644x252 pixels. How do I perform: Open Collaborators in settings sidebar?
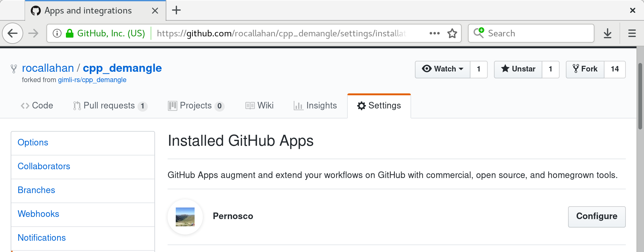[x=83, y=167]
